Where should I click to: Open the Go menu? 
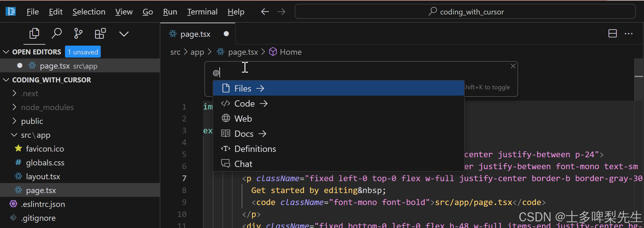tap(148, 12)
